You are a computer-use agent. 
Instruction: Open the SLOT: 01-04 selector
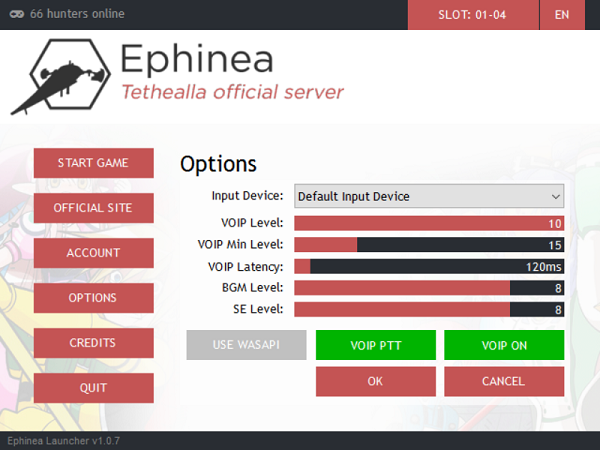point(473,15)
